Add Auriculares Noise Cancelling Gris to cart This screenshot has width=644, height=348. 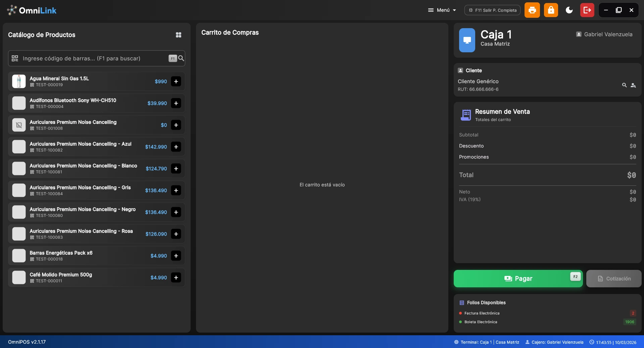176,190
